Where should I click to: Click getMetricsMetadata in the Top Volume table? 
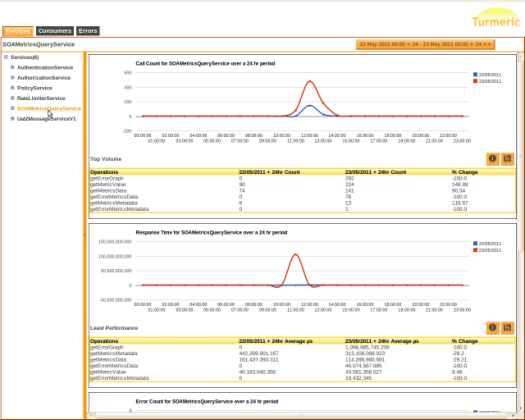coord(114,203)
